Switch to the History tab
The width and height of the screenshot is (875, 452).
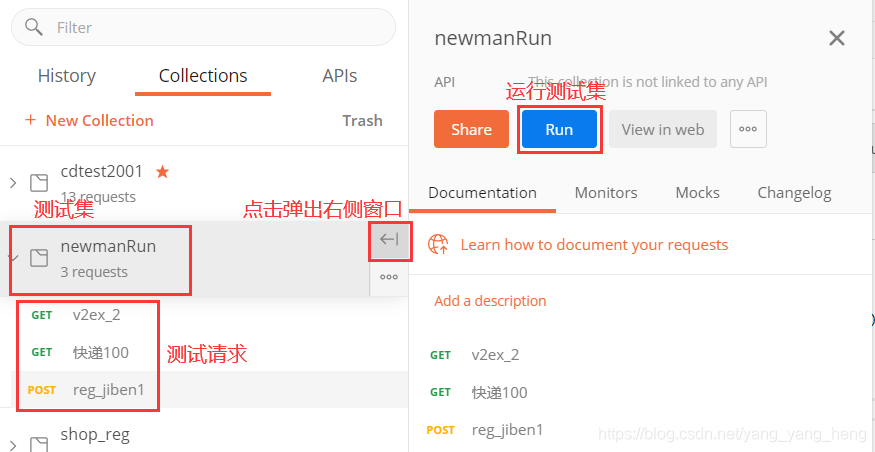pos(66,75)
